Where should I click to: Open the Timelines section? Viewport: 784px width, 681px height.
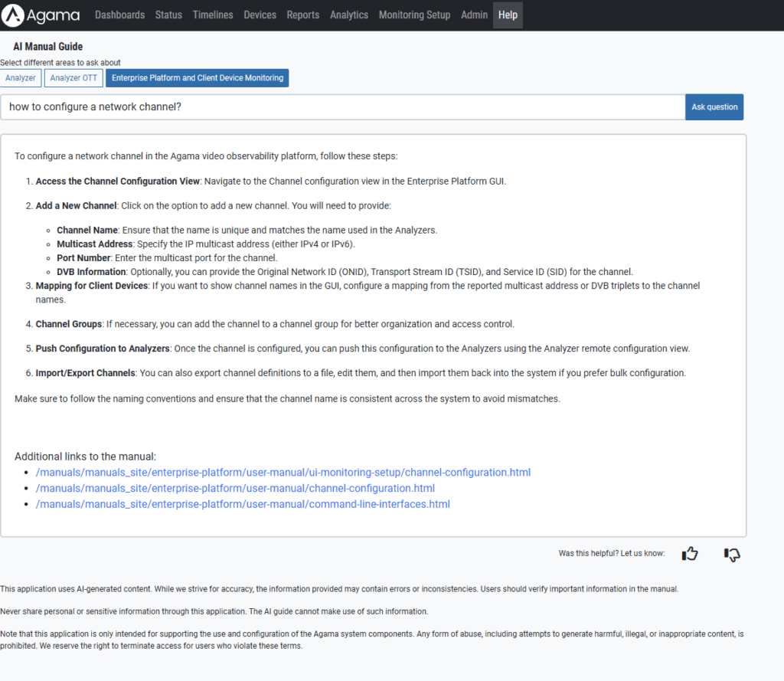click(212, 15)
